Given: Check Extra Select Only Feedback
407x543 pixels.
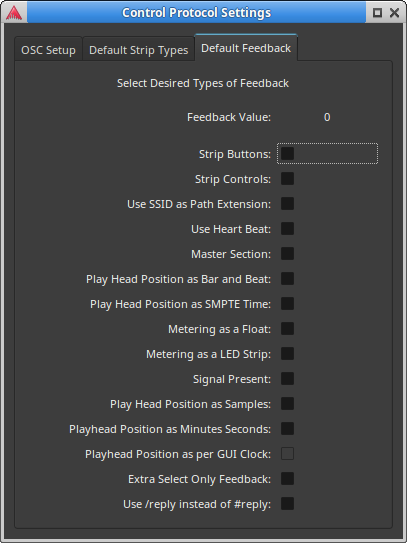Looking at the screenshot, I should pos(287,479).
